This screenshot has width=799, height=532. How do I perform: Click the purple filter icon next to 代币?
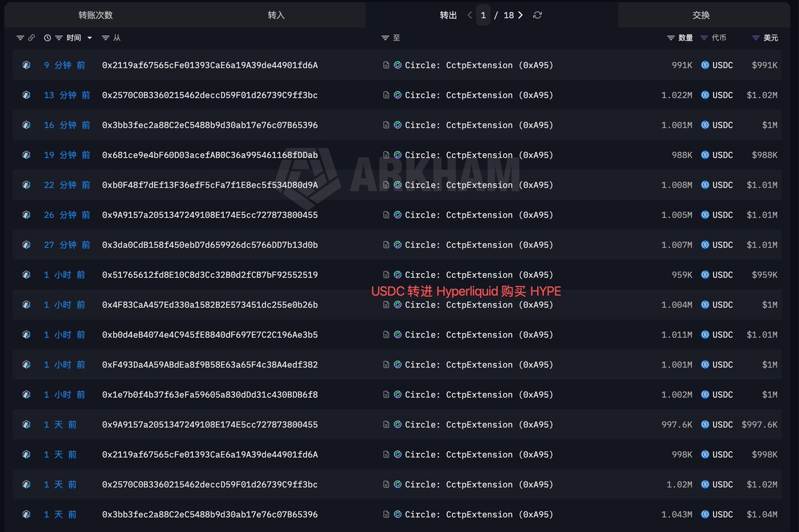click(704, 38)
